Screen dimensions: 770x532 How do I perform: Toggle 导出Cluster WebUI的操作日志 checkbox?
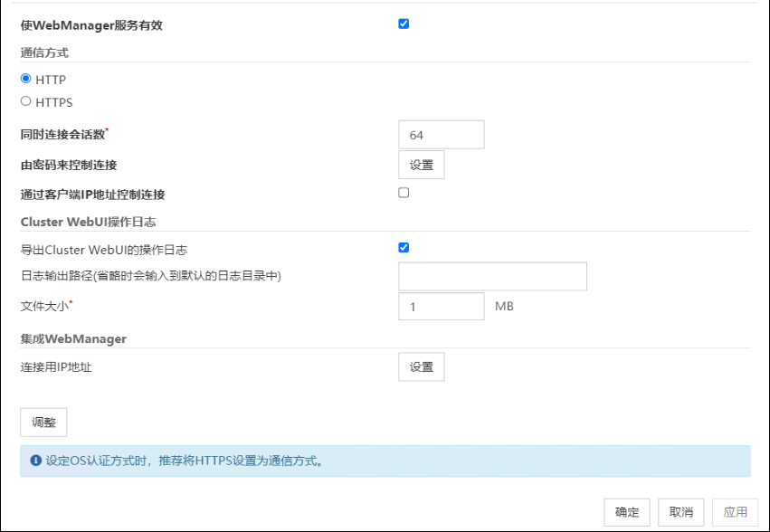(404, 248)
